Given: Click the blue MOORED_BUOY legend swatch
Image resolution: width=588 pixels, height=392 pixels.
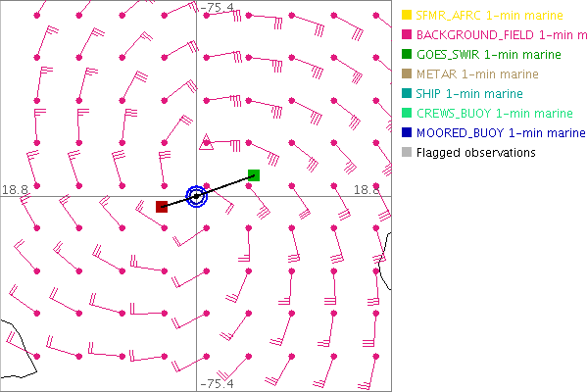Looking at the screenshot, I should [407, 132].
